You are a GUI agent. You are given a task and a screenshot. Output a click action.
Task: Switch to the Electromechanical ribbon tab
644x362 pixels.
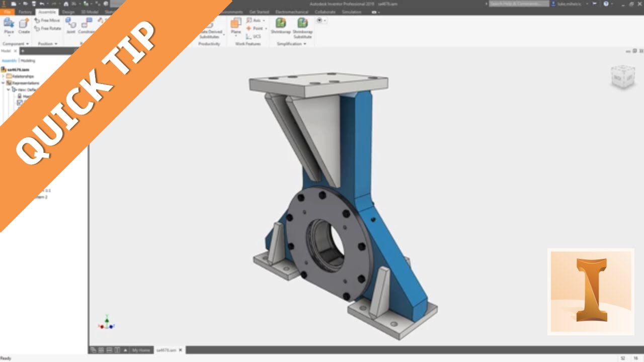[x=292, y=12]
